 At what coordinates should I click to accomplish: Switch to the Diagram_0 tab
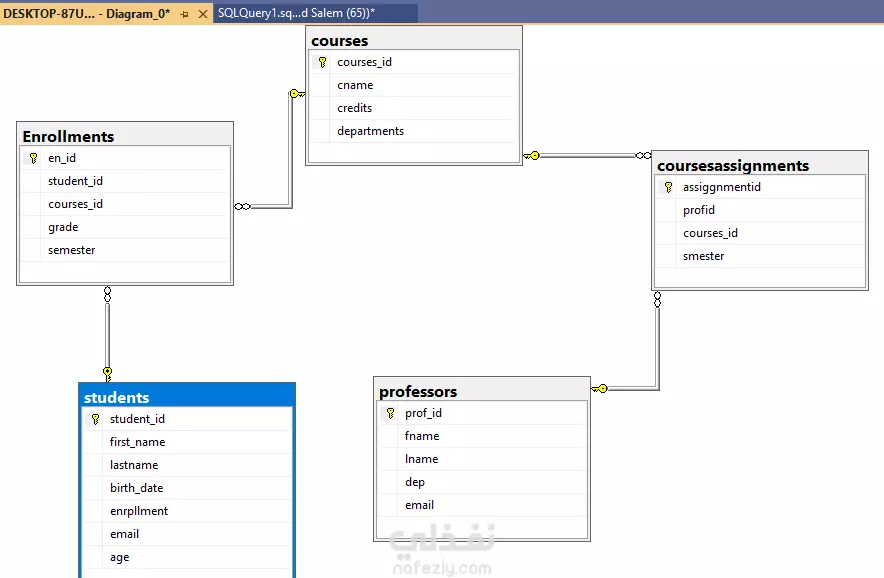pyautogui.click(x=87, y=14)
